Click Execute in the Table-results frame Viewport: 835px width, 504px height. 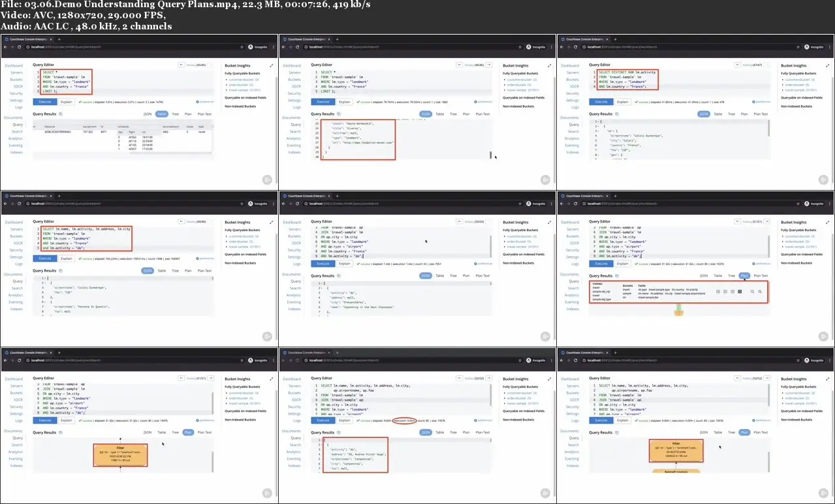(x=44, y=102)
